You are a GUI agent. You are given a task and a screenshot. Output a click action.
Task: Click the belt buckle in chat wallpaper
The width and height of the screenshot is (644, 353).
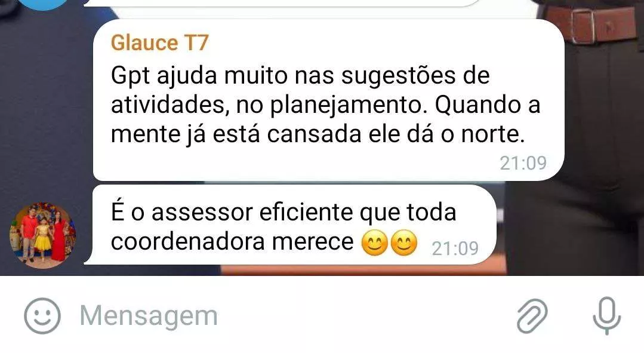[582, 26]
